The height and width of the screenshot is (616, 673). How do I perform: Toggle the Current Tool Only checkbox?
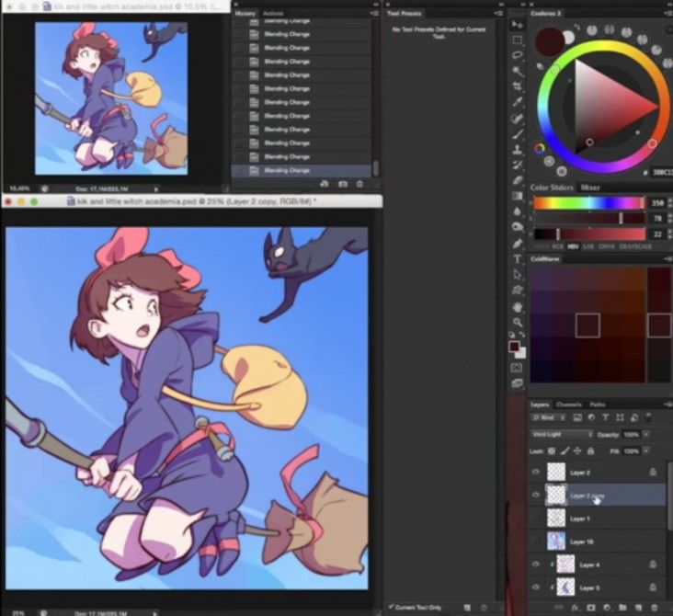pos(391,607)
